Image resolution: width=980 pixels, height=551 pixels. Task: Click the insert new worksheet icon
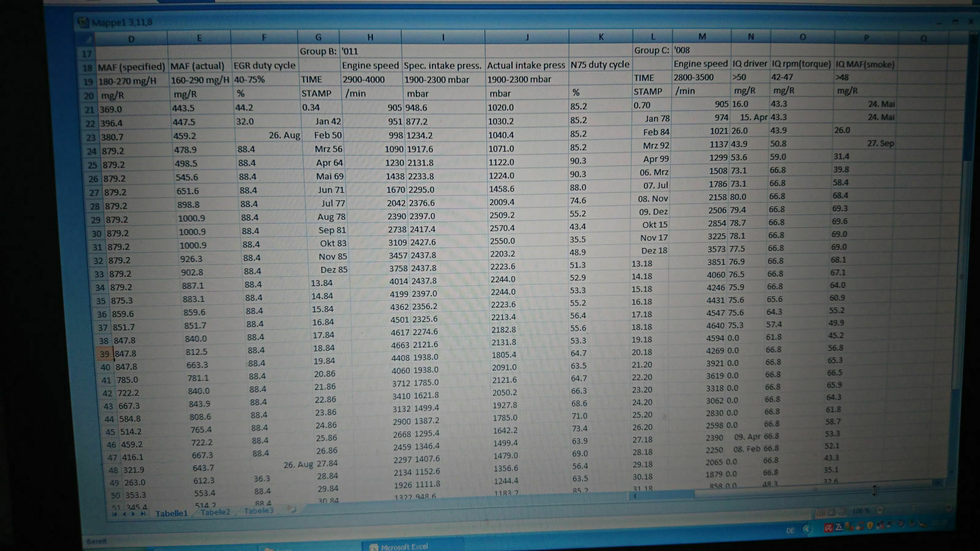292,509
